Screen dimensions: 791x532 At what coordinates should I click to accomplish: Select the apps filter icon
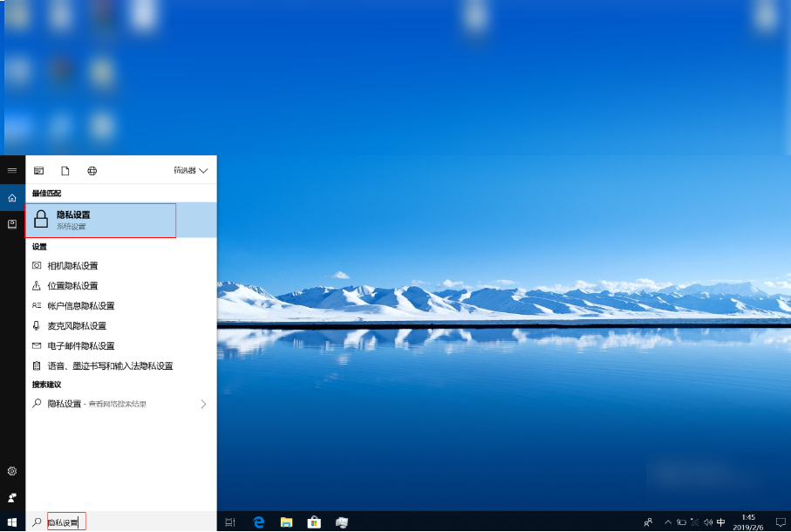click(38, 171)
